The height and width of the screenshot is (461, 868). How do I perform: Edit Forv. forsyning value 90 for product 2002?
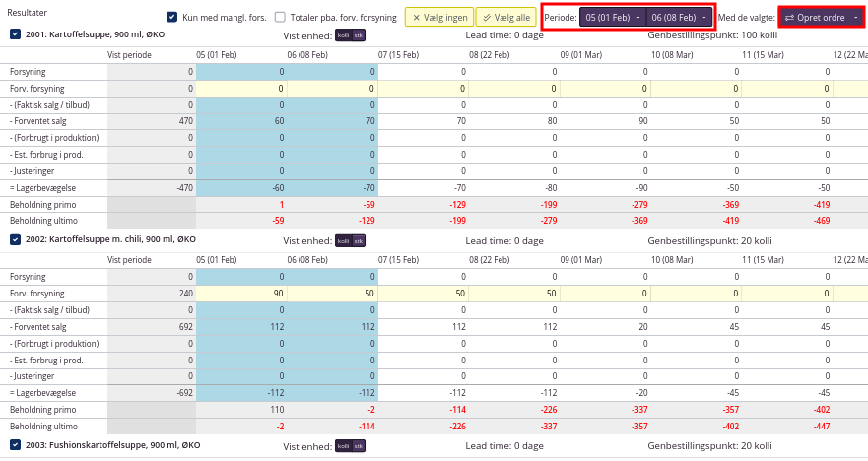point(241,294)
